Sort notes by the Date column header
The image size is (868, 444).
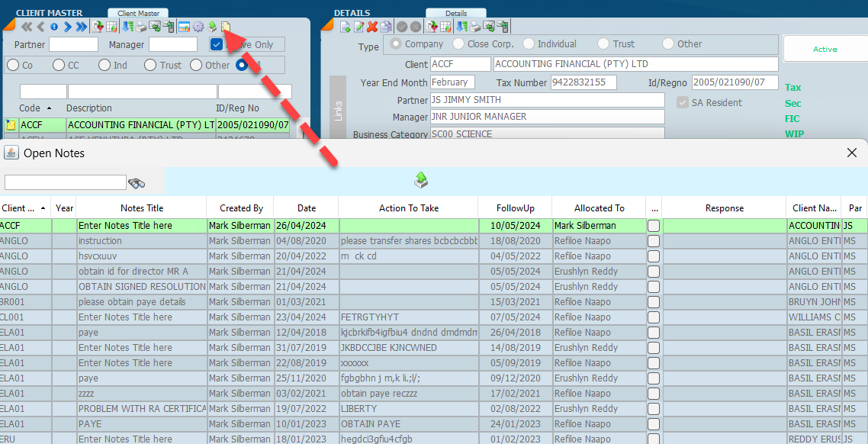(306, 208)
